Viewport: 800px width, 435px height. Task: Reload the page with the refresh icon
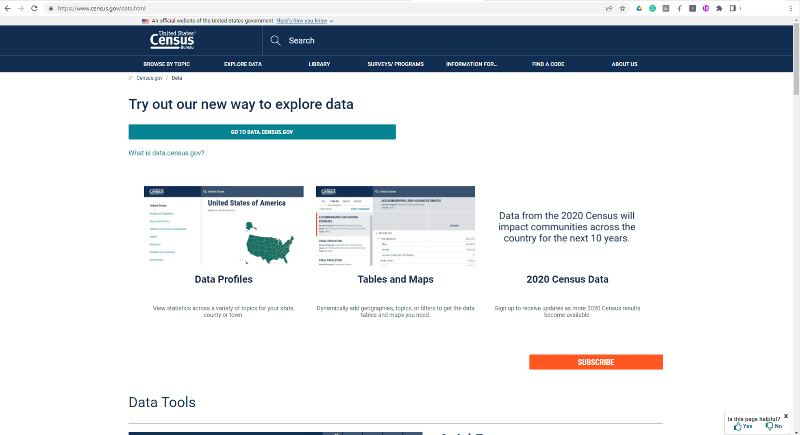click(34, 8)
